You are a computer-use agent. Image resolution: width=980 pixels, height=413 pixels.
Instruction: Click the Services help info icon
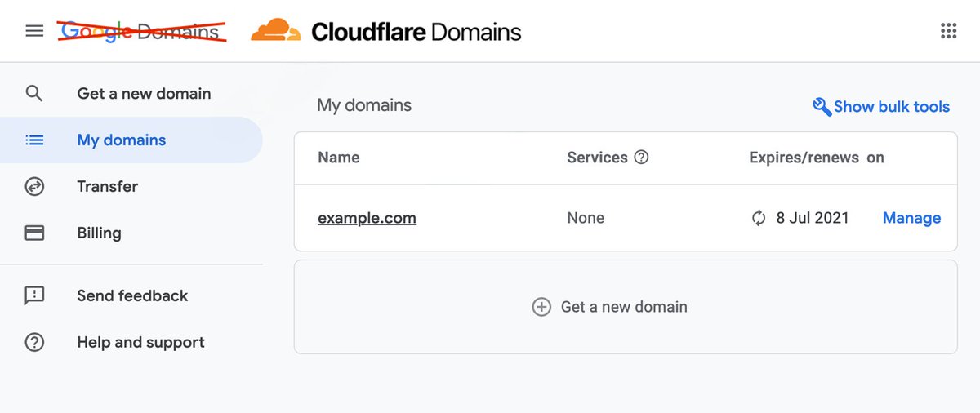pos(641,158)
